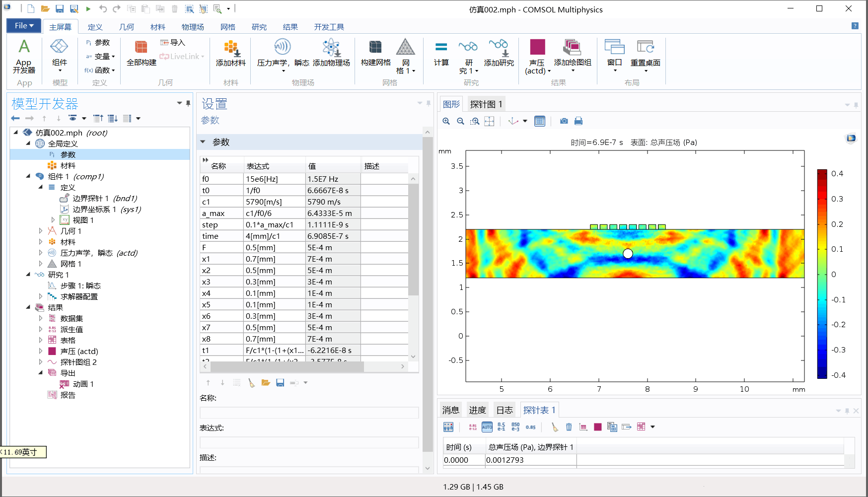Toggle the legend display button in graphics toolbar
Viewport: 868px width, 497px height.
pyautogui.click(x=540, y=121)
